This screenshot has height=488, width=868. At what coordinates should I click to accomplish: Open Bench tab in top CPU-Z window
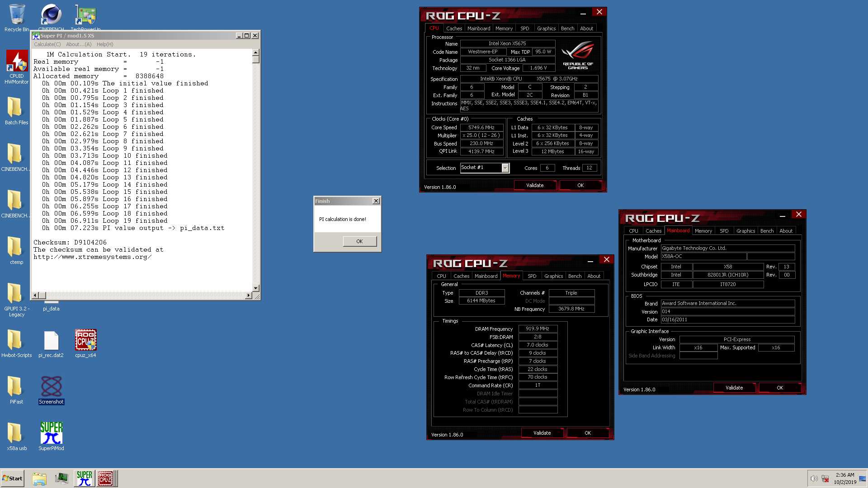[567, 28]
